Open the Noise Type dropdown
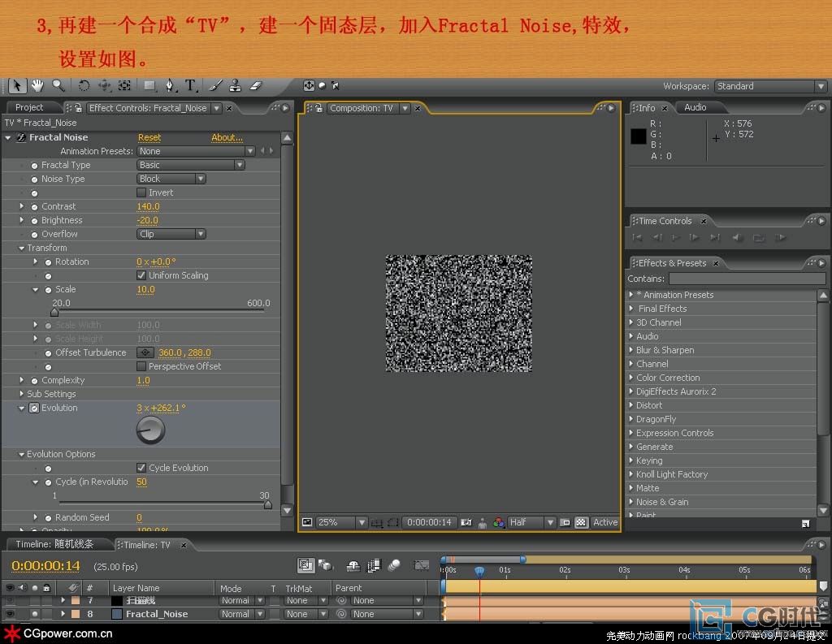 (x=171, y=179)
